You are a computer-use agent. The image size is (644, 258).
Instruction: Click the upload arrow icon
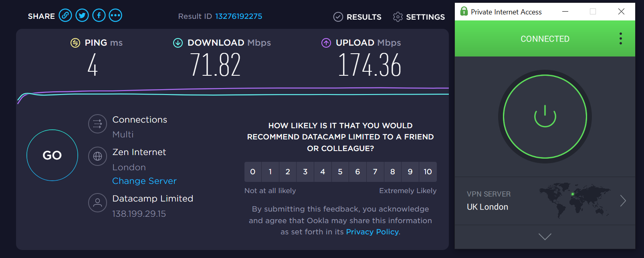(326, 43)
